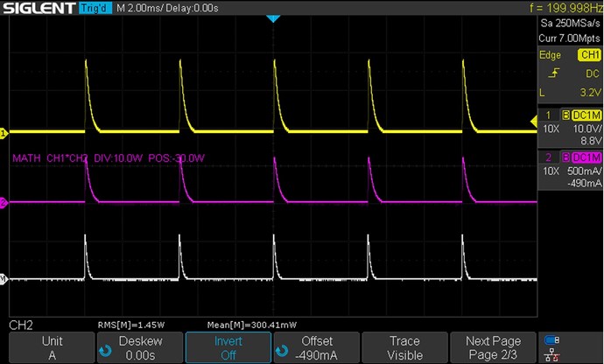Go to Next Page 2/3
604x364 pixels.
point(493,347)
